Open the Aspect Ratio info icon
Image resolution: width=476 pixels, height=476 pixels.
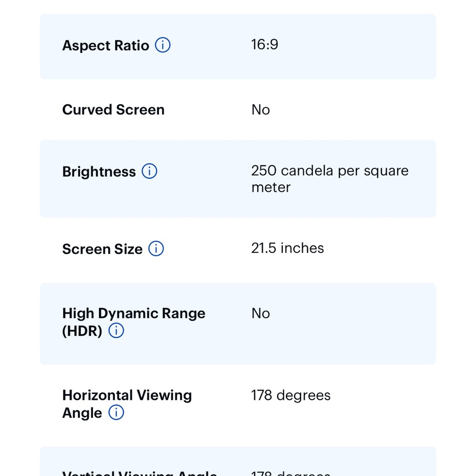pos(163,45)
